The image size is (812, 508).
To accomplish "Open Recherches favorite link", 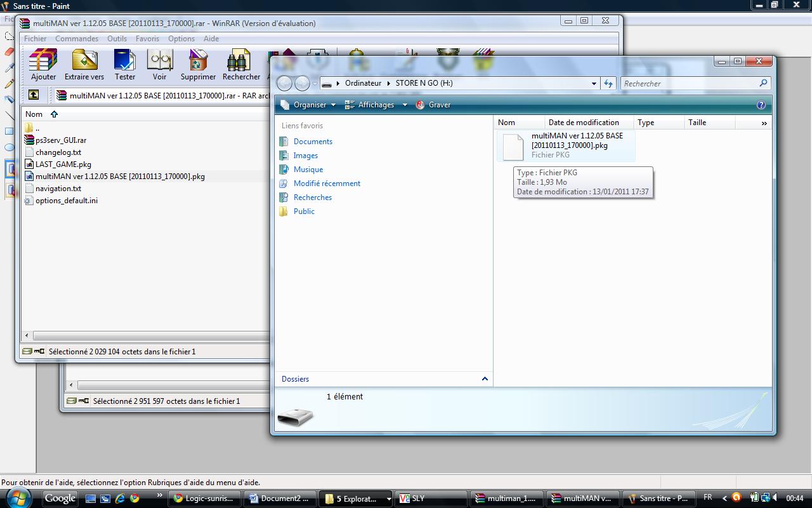I will (x=313, y=197).
